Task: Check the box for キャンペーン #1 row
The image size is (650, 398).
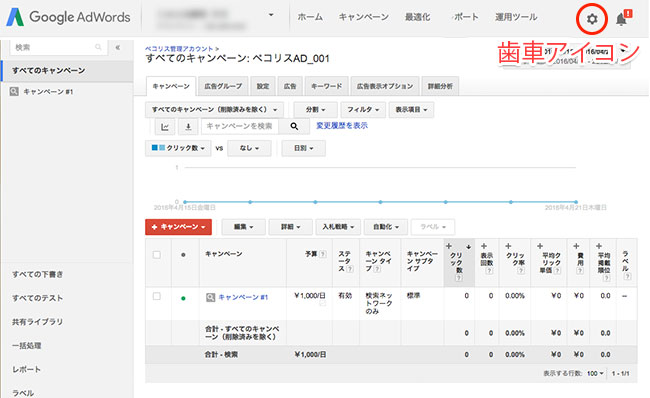Action: tap(157, 296)
